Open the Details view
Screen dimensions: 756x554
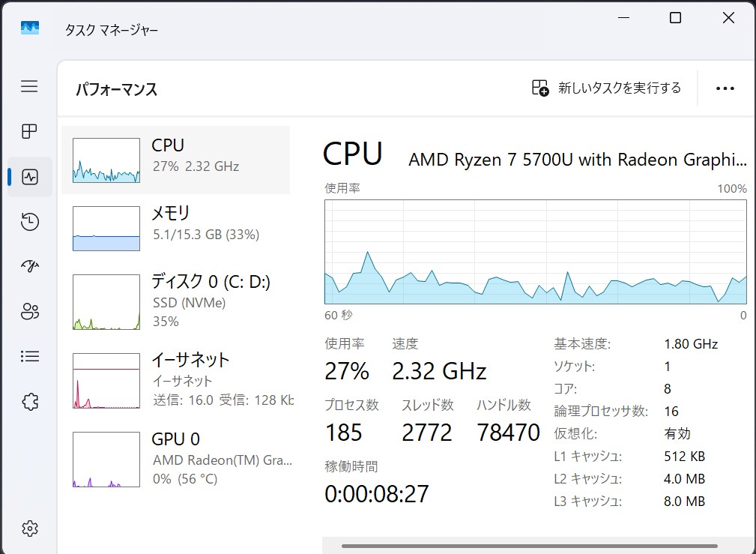[29, 356]
